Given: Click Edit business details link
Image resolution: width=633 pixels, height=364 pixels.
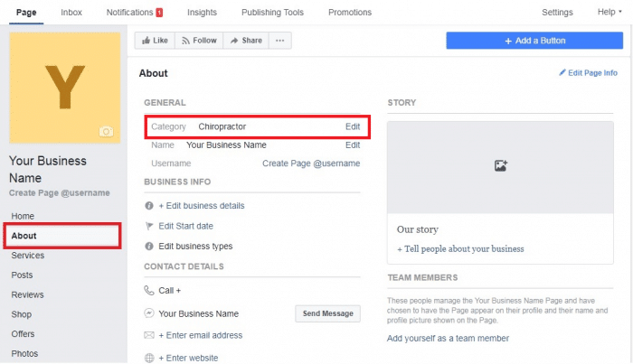Looking at the screenshot, I should click(x=202, y=206).
